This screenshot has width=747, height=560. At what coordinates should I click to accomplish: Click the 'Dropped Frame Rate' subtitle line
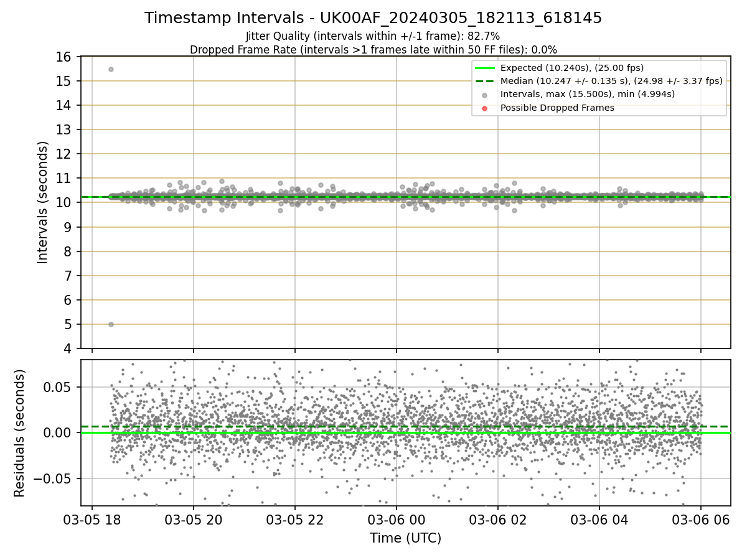(373, 50)
